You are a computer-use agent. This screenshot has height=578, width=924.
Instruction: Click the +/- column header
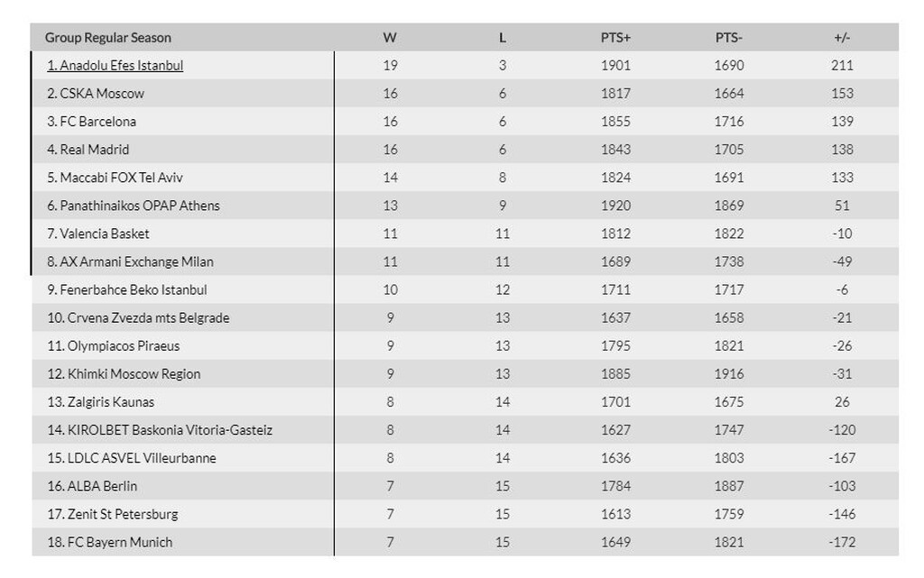point(842,38)
